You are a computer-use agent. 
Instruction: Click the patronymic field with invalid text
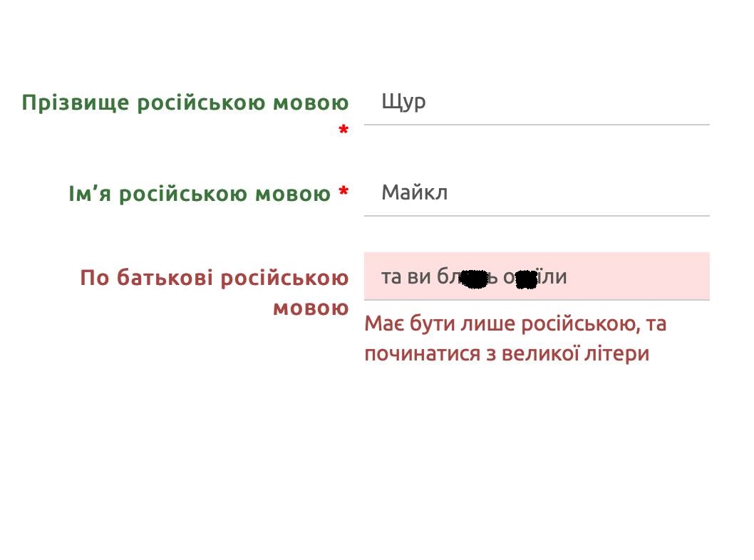(534, 276)
